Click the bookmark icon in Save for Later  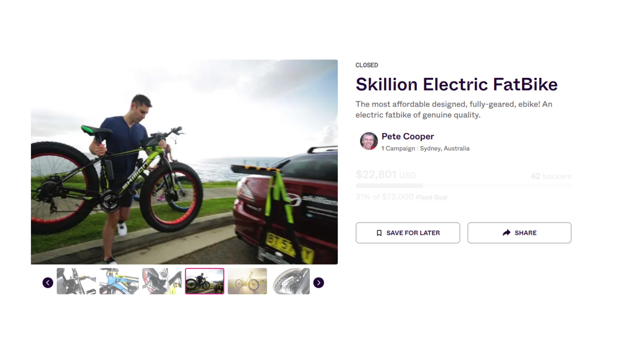[379, 233]
